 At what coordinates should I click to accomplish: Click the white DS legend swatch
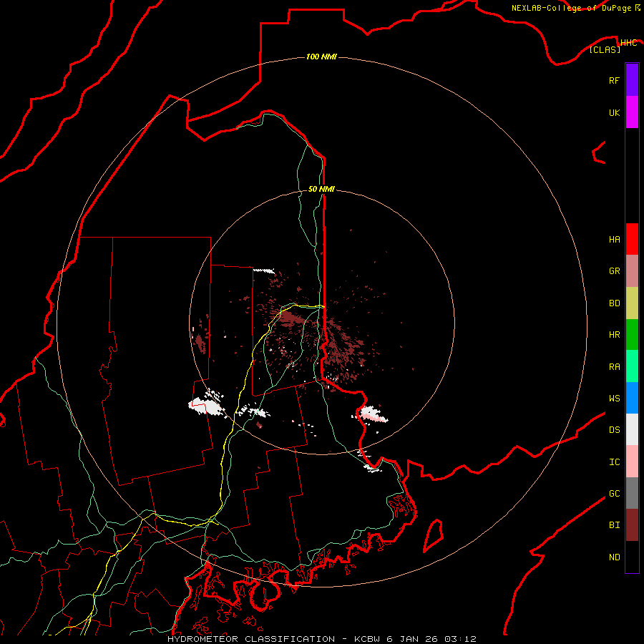632,429
